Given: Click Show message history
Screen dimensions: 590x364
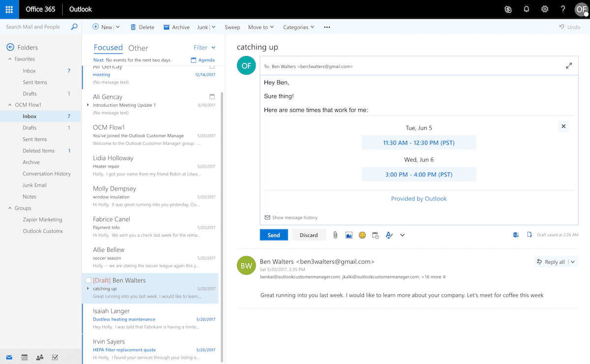Looking at the screenshot, I should tap(291, 217).
